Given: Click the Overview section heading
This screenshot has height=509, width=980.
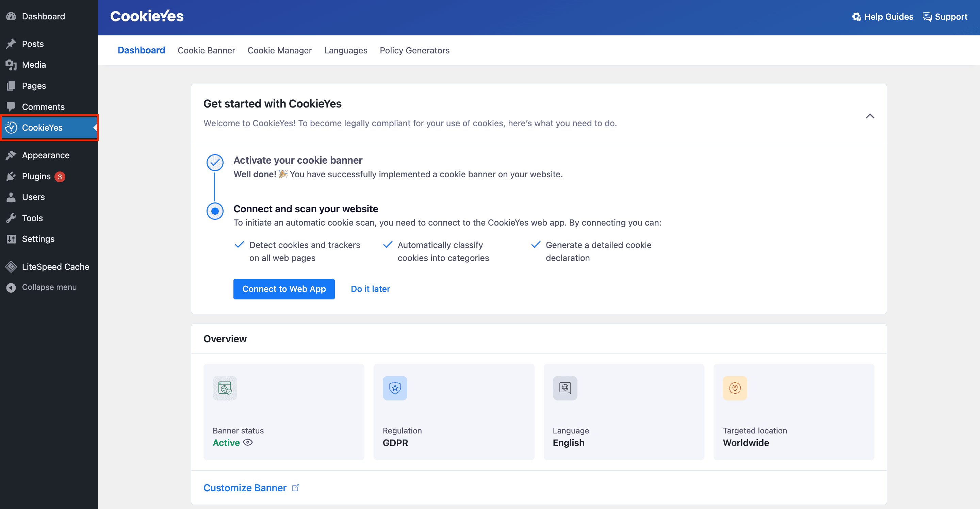Looking at the screenshot, I should pyautogui.click(x=225, y=339).
